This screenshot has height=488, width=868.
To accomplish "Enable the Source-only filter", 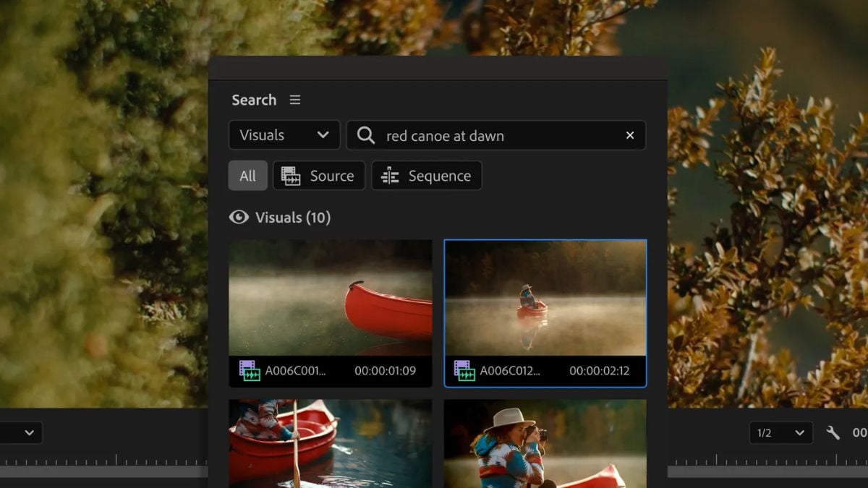I will pyautogui.click(x=318, y=175).
